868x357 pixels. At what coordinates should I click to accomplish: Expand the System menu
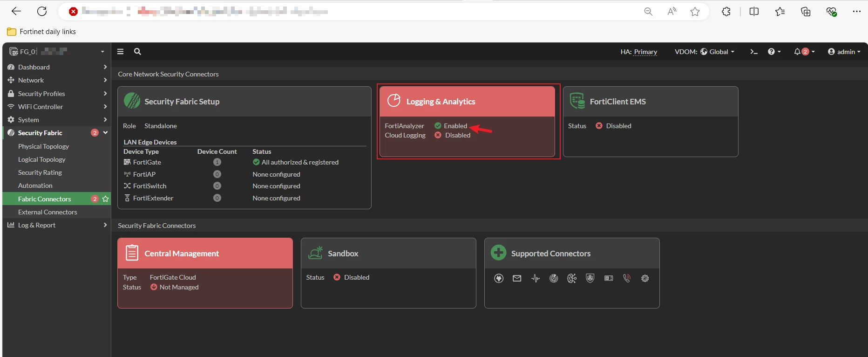tap(57, 120)
